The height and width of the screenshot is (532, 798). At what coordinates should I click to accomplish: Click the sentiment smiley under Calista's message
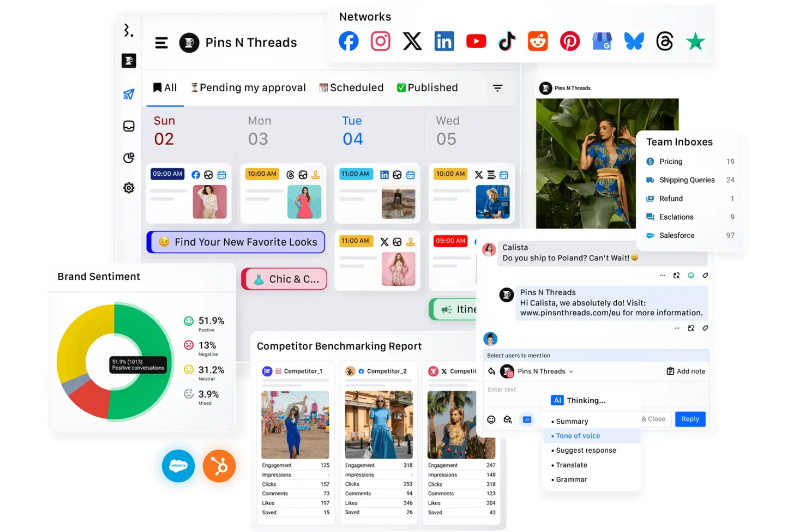coord(691,275)
